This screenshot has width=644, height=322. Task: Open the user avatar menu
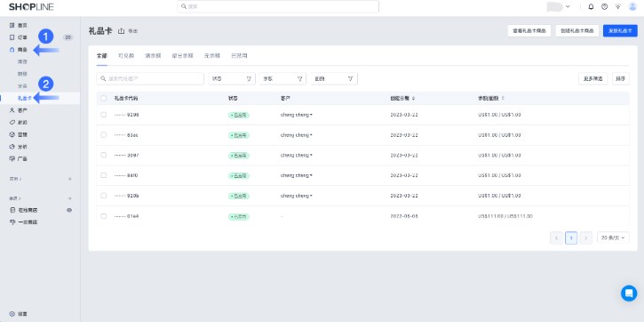632,6
